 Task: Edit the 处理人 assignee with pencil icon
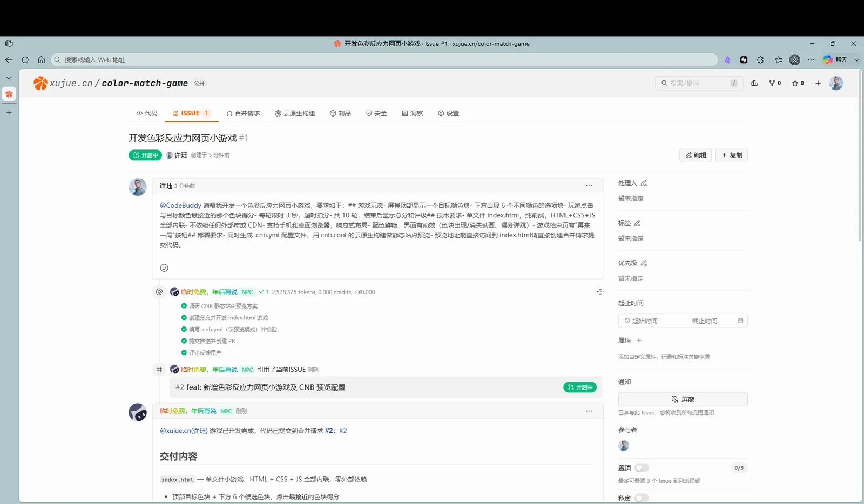click(644, 183)
